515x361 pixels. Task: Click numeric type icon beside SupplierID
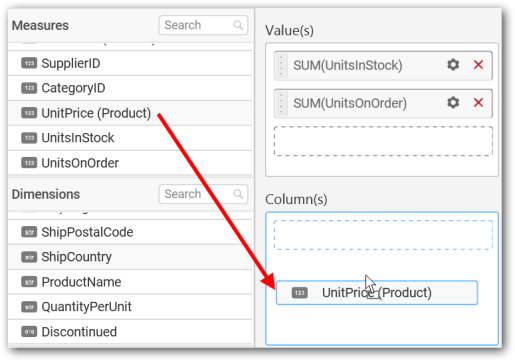(29, 63)
